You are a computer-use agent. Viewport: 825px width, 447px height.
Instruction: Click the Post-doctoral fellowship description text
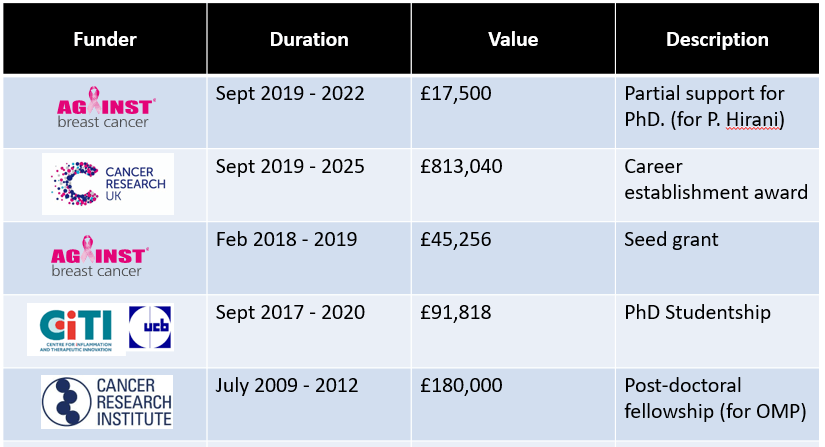(715, 399)
